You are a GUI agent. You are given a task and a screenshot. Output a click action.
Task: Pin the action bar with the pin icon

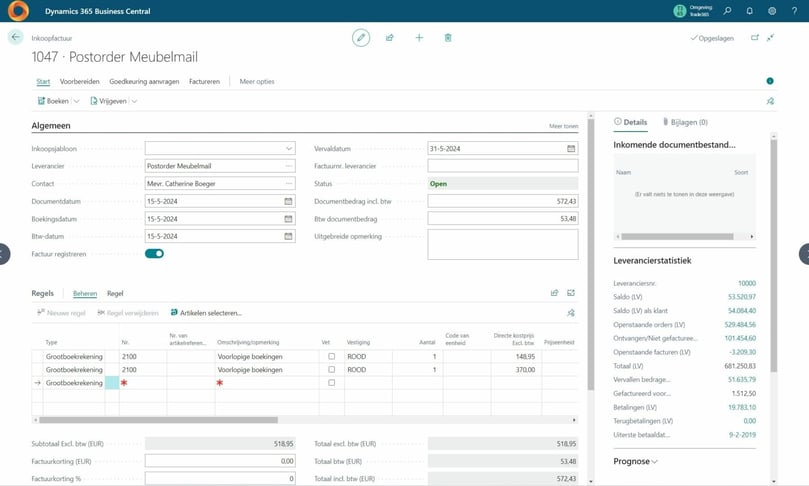pos(770,101)
